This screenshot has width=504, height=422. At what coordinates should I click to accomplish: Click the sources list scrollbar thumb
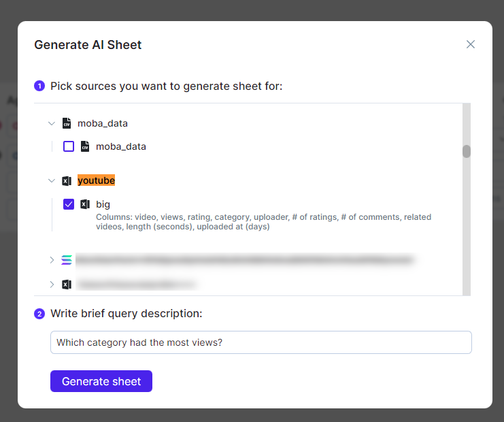467,151
